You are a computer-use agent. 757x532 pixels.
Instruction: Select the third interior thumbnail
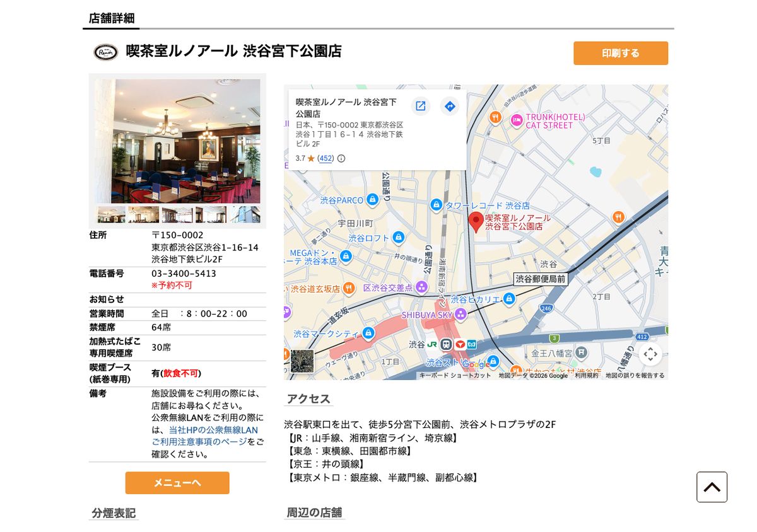177,214
